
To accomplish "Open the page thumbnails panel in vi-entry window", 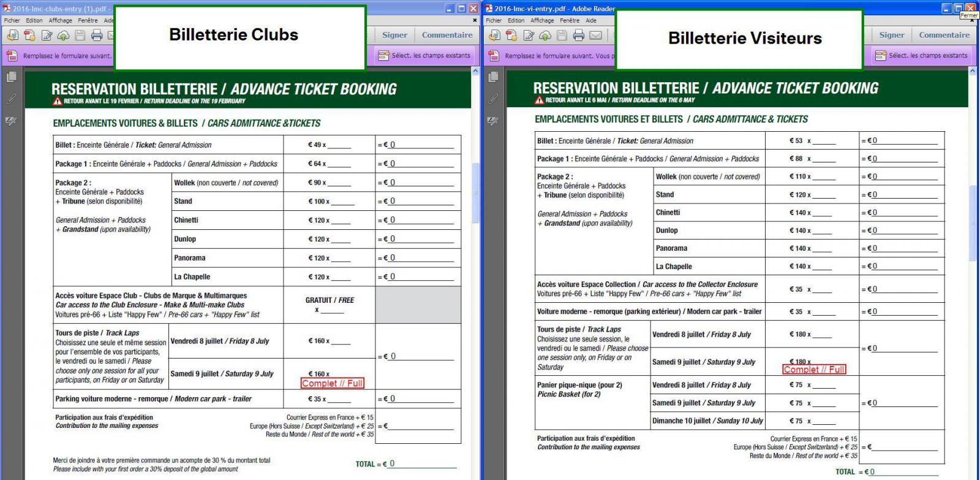I will pos(493,77).
